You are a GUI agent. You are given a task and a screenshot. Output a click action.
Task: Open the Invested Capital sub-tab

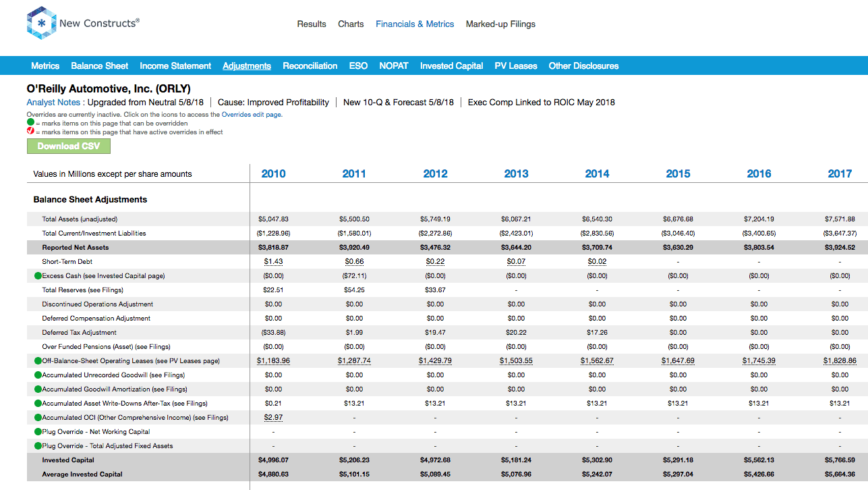(x=451, y=65)
